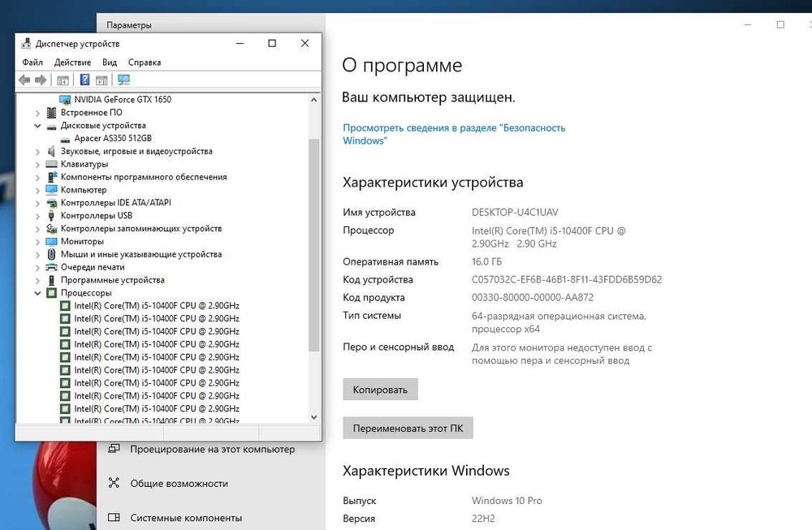This screenshot has height=530, width=812.
Task: Click the software components puzzle icon
Action: point(51,177)
